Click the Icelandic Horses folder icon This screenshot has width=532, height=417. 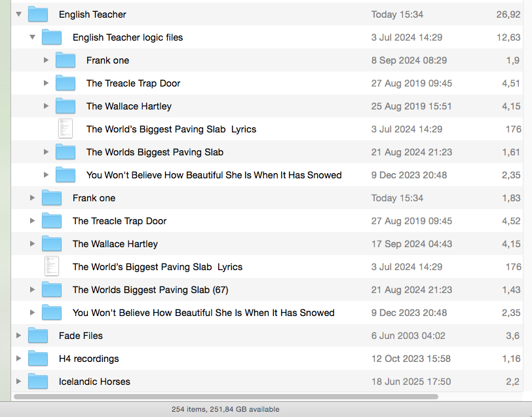click(x=38, y=382)
